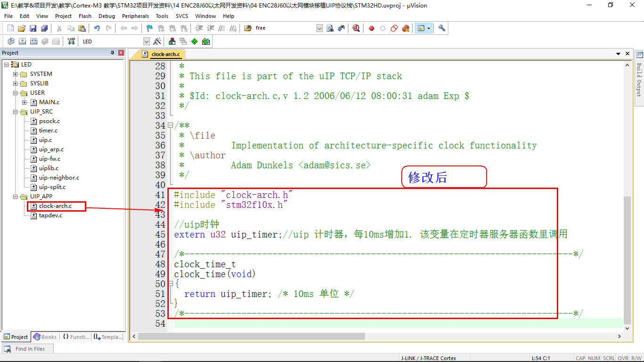Open the Manage Run-Time Environment green icon

pos(195,41)
